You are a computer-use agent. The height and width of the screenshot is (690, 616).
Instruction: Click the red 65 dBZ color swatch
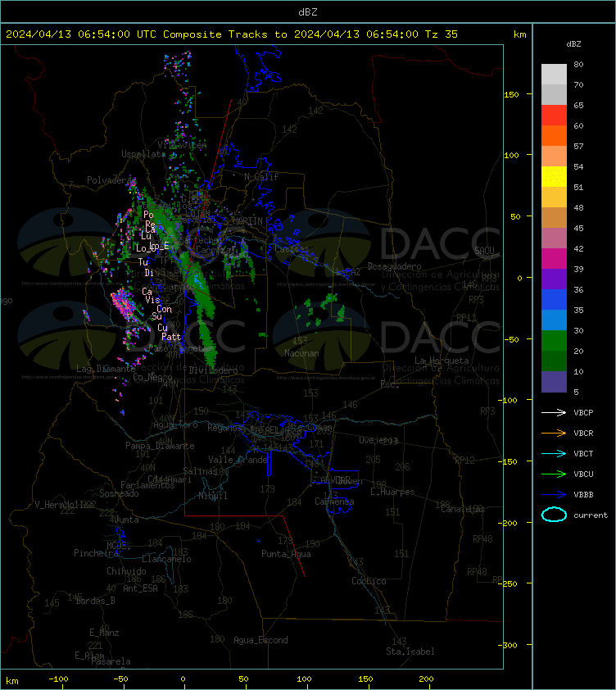(x=554, y=116)
